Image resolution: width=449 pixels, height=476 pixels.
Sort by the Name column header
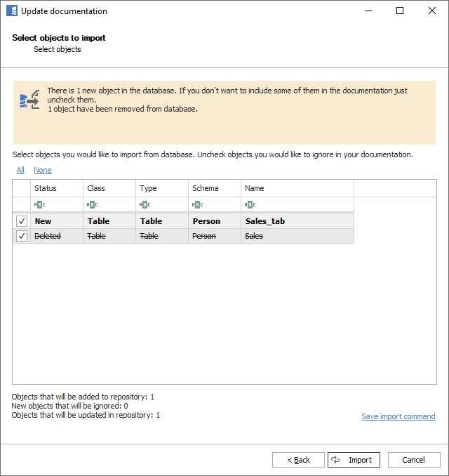[297, 188]
